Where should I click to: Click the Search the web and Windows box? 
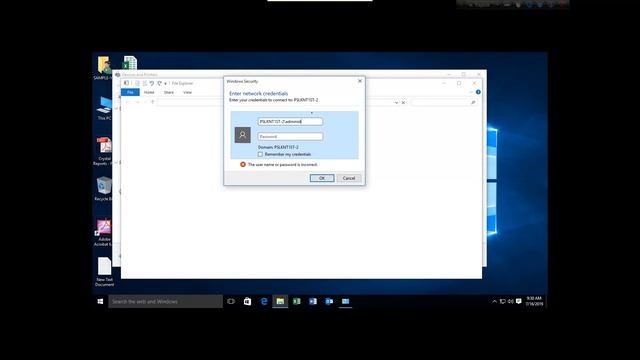coord(166,302)
